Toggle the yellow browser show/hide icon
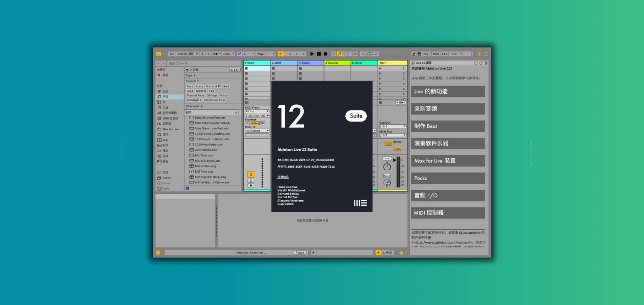644x305 pixels. tap(159, 54)
